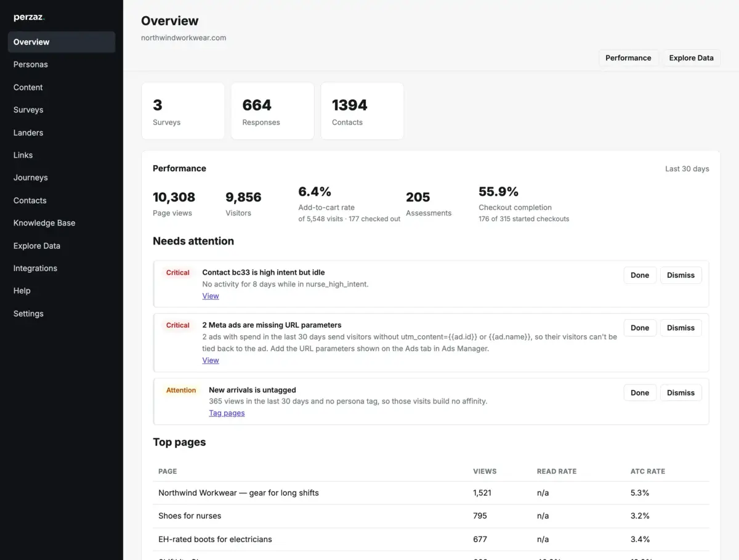Click the northwindworkwear.com domain text
Image resolution: width=739 pixels, height=560 pixels.
click(184, 38)
